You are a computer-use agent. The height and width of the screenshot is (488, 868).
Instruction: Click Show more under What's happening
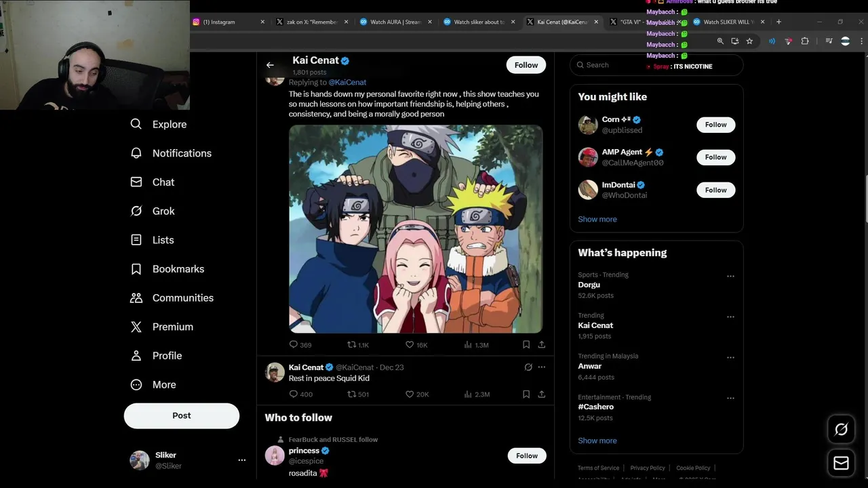[x=597, y=441]
